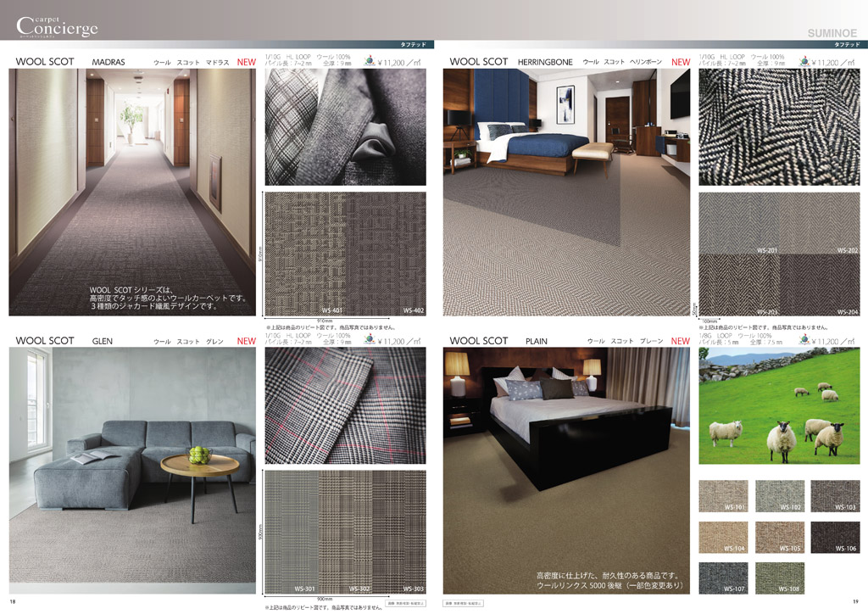The height and width of the screenshot is (614, 868).
Task: Select the WS-204 herringbone swatch
Action: coord(820,285)
